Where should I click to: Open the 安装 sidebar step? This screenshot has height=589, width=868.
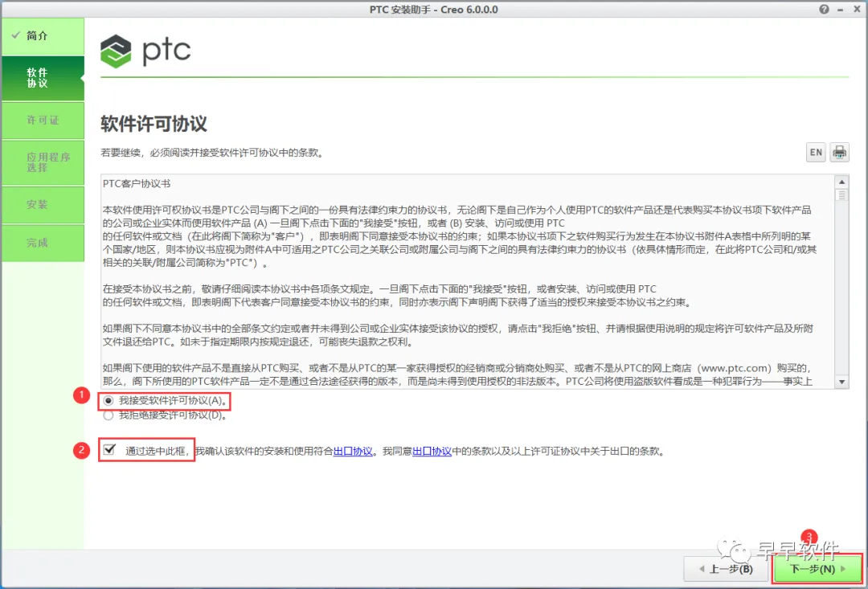[43, 204]
